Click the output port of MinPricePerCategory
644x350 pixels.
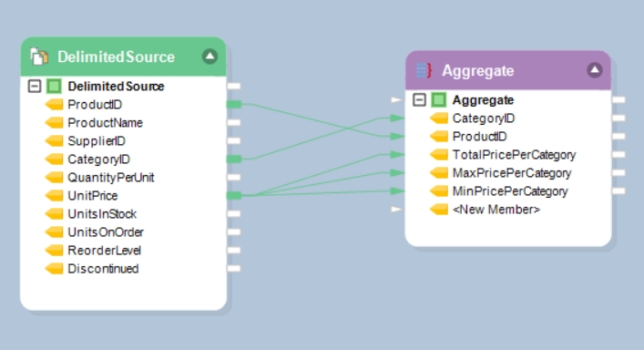click(618, 191)
